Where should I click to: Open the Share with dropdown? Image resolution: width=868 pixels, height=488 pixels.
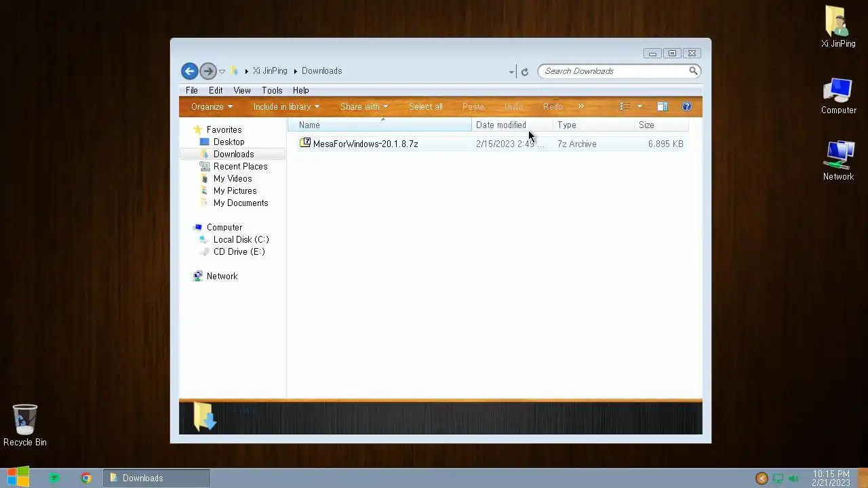coord(364,106)
